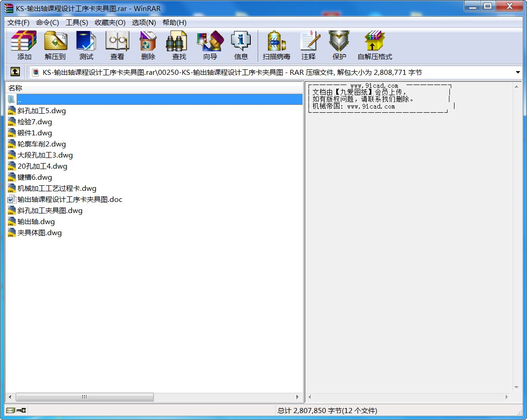Select the file 输出轴.dwg
527x420 pixels.
pos(36,222)
